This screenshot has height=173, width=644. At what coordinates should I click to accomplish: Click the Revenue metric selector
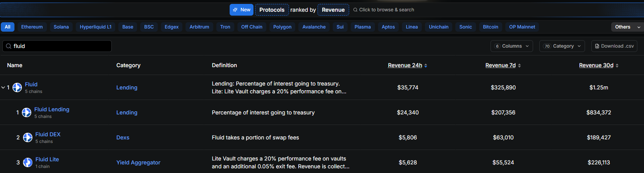click(x=333, y=10)
